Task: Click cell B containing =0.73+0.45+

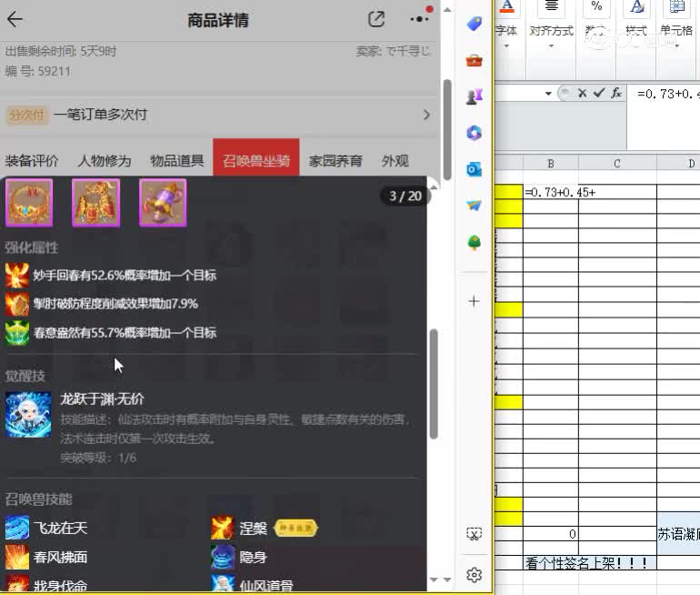Action: click(550, 192)
